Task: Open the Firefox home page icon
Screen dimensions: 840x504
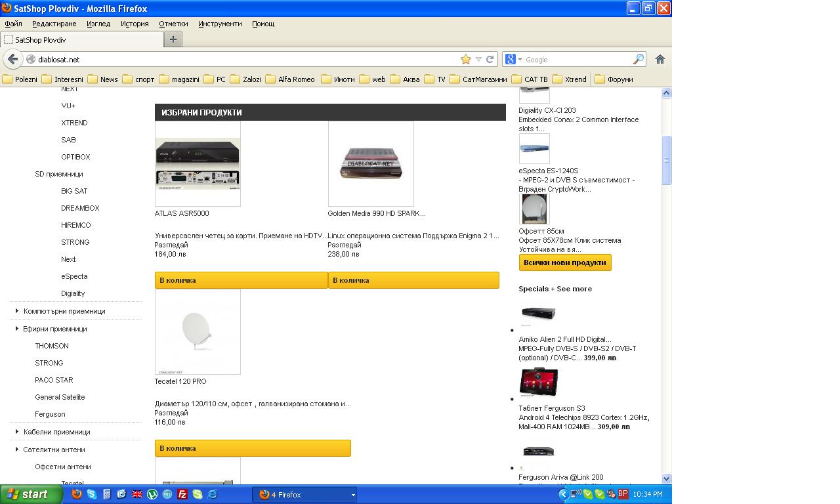Action: click(x=660, y=59)
